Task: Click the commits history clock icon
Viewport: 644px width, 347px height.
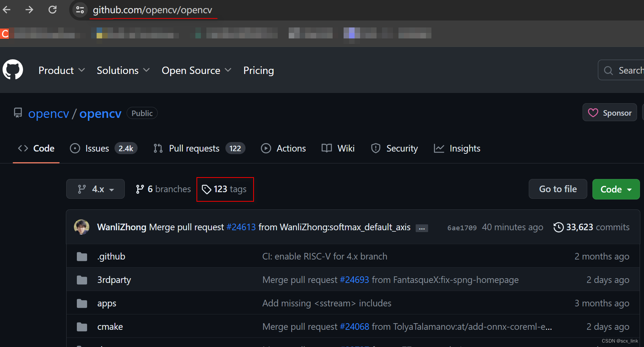Action: tap(558, 227)
